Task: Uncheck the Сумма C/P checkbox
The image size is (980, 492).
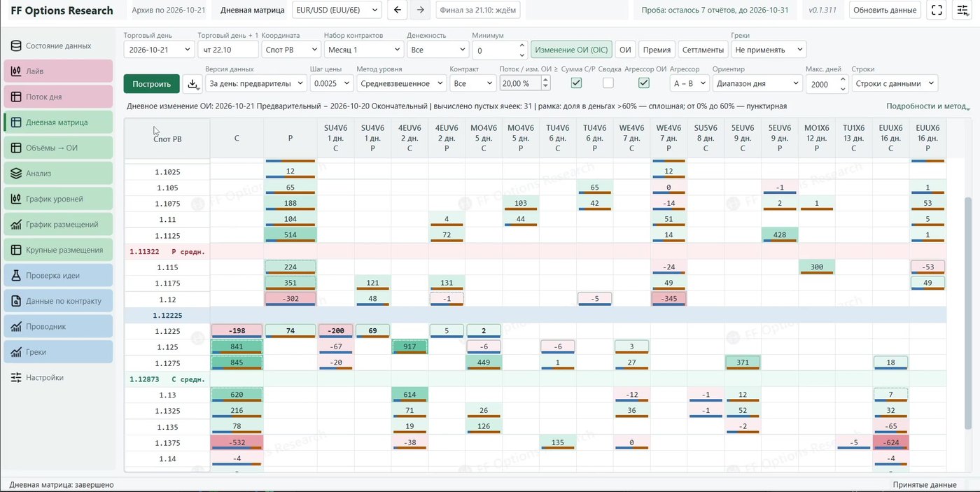Action: pos(577,83)
